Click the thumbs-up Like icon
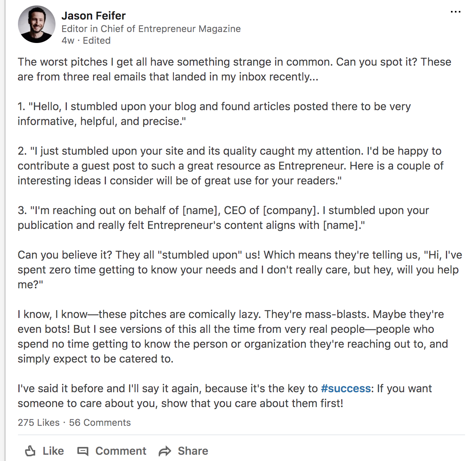 (30, 451)
